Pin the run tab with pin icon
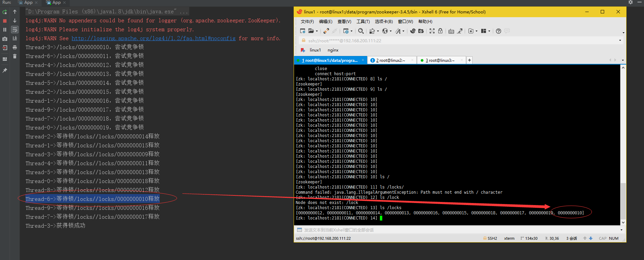This screenshot has height=260, width=644. pyautogui.click(x=5, y=70)
